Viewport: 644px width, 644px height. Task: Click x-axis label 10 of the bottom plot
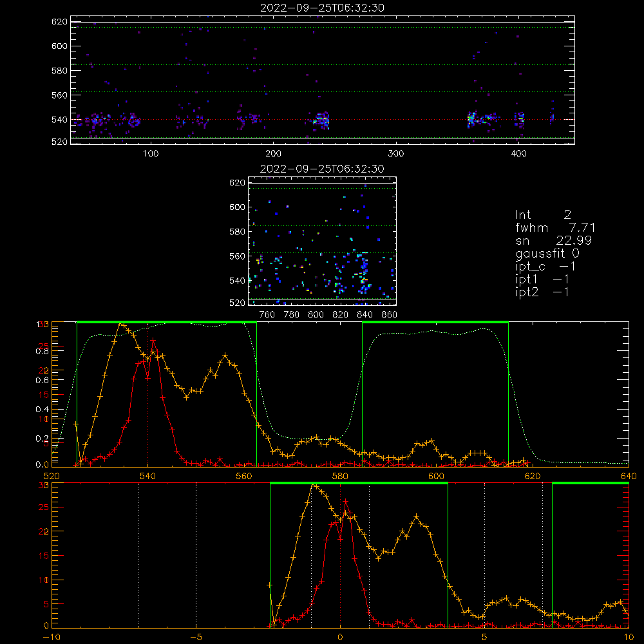click(x=629, y=638)
